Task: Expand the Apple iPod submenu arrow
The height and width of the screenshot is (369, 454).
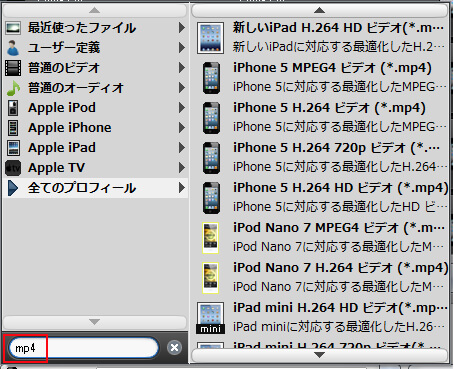Action: (181, 108)
